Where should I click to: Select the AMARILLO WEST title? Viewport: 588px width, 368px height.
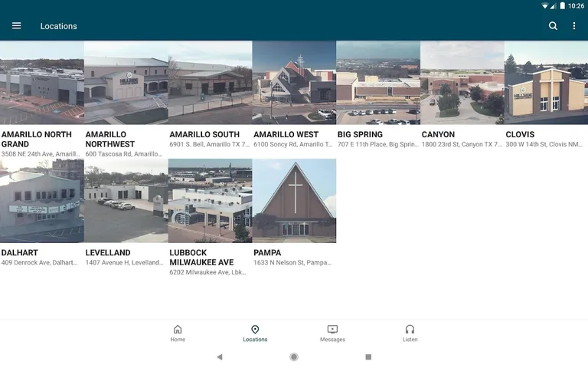(286, 134)
